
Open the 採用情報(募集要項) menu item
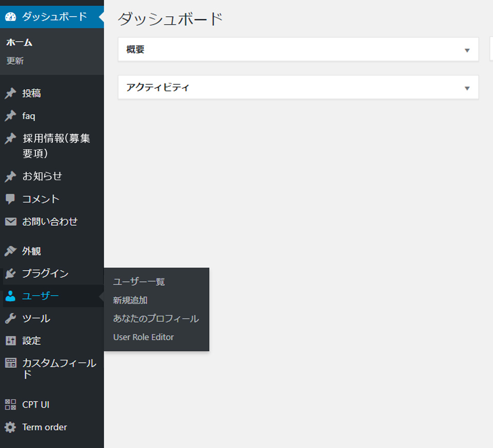coord(56,146)
